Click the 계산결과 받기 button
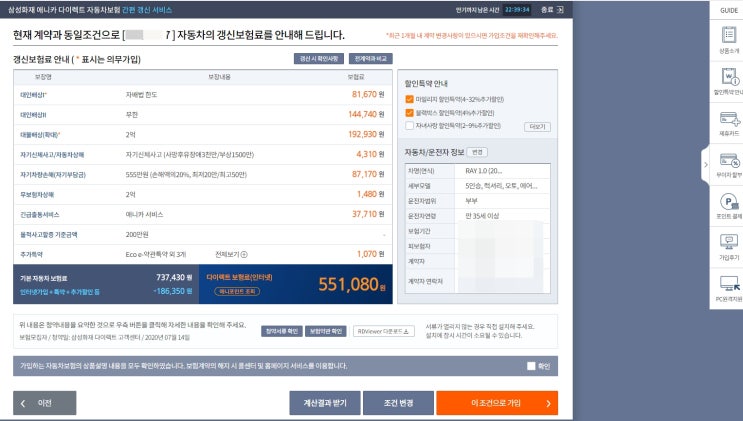The height and width of the screenshot is (421, 743). tap(325, 403)
